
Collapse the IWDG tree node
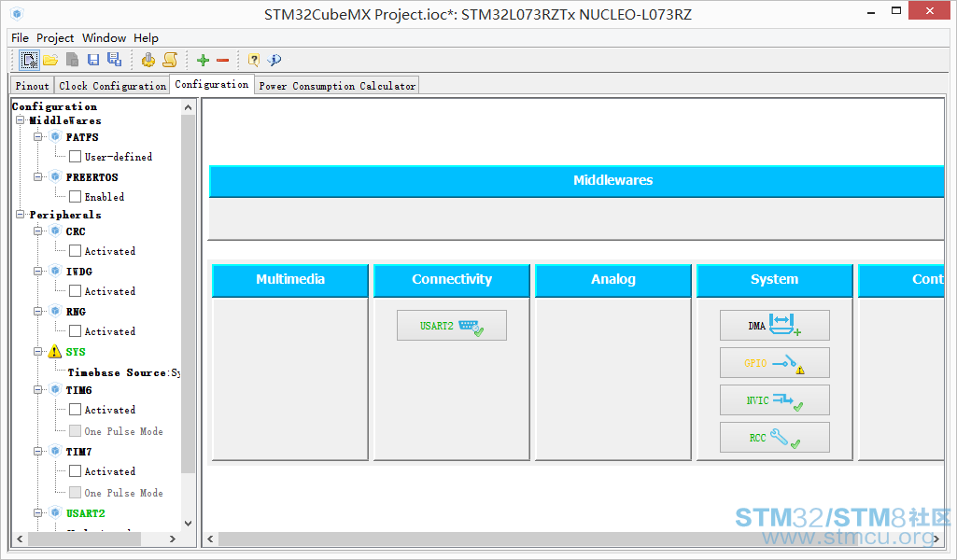tap(38, 271)
